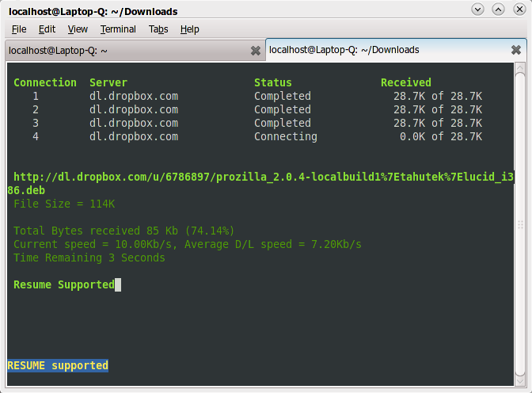Close the ~/Downloads terminal tab

[x=516, y=50]
